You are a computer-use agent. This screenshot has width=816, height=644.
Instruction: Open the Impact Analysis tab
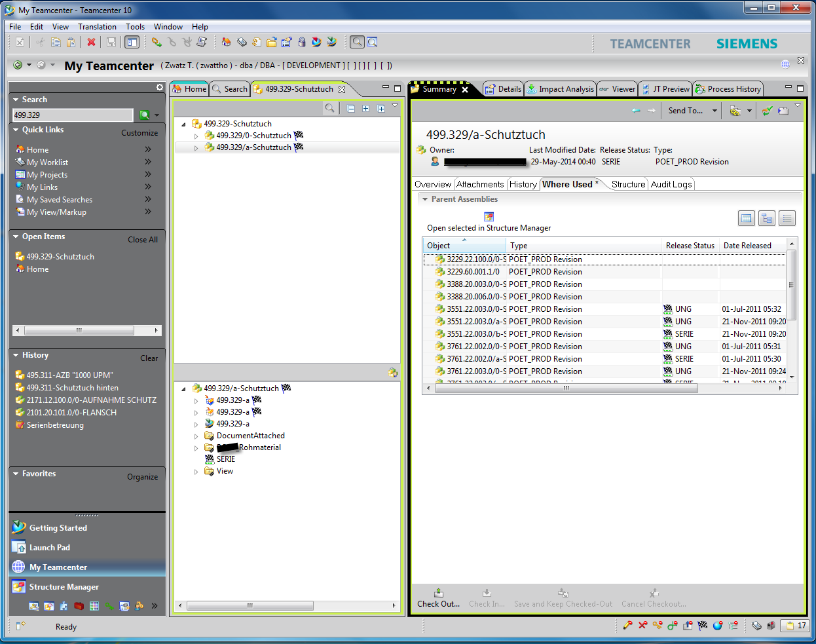561,89
